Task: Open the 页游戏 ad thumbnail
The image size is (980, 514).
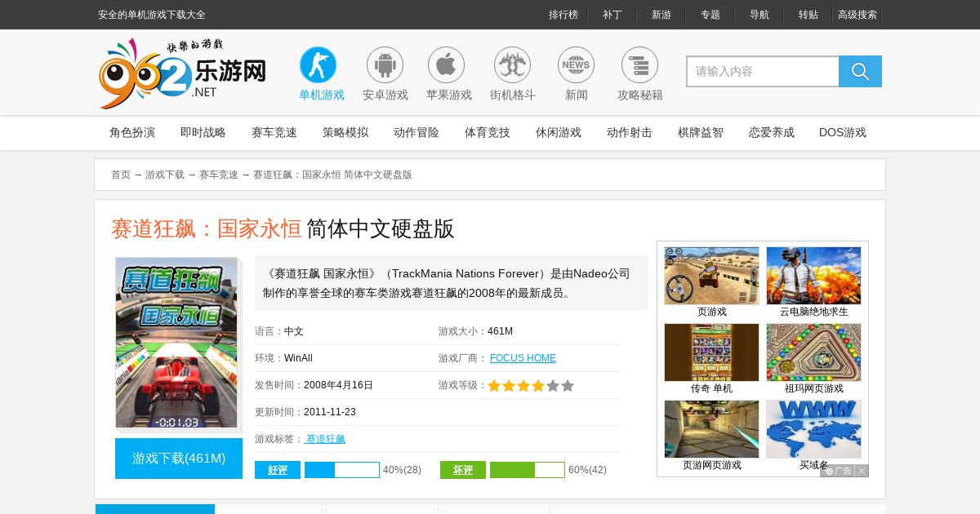Action: tap(711, 276)
